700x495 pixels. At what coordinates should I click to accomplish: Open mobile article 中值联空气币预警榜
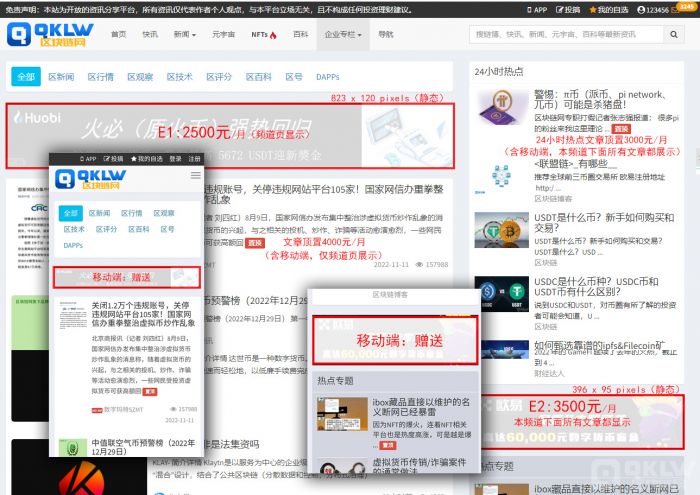pos(143,447)
